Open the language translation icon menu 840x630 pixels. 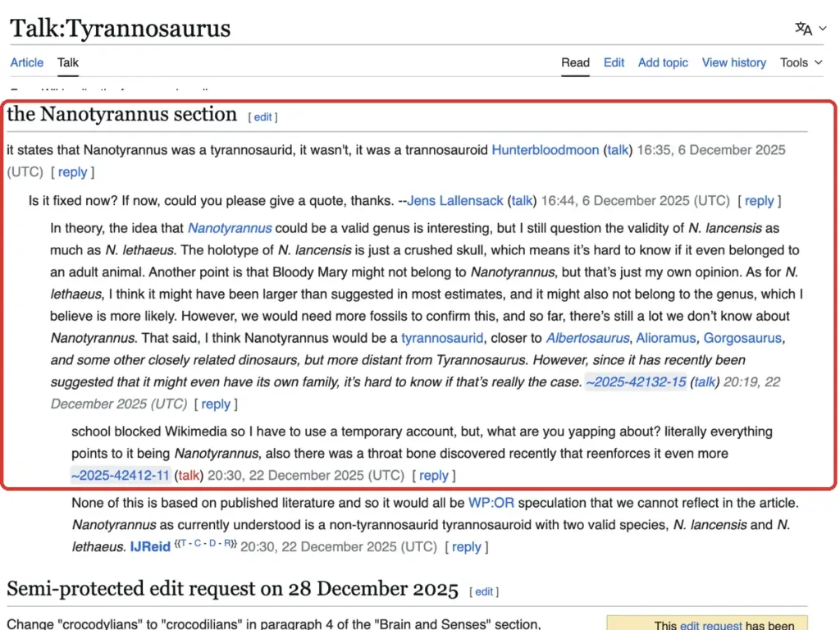(803, 29)
